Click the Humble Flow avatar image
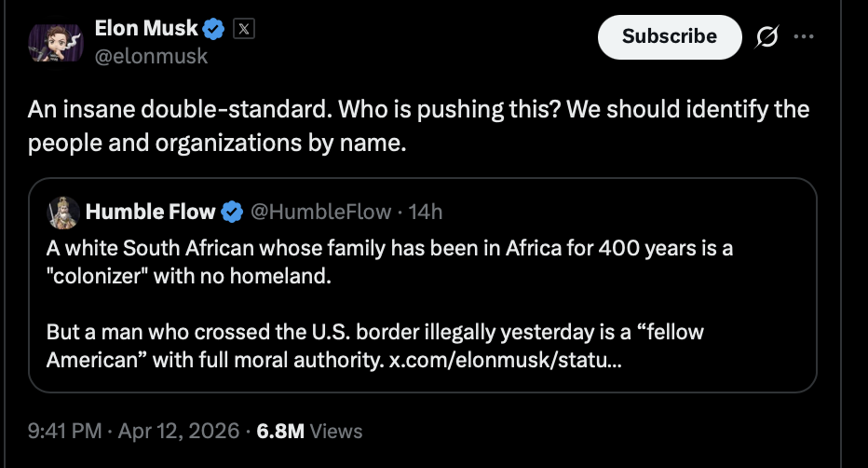The height and width of the screenshot is (468, 868). tap(63, 212)
